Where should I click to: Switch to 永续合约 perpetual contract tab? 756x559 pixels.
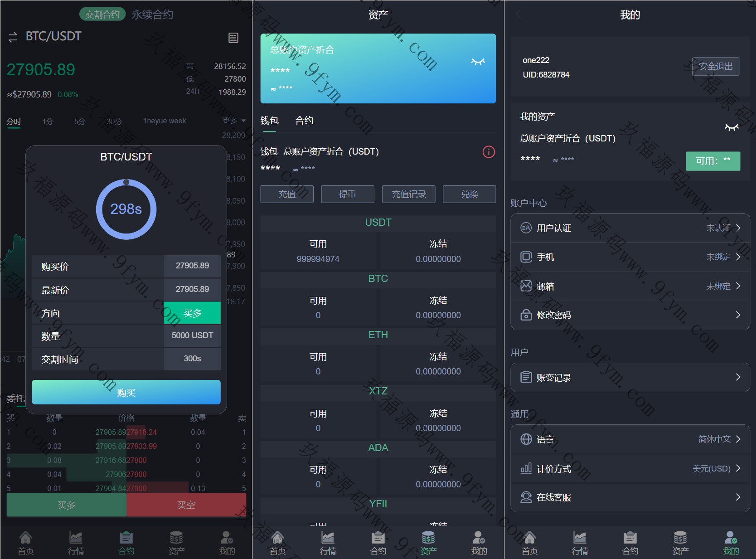tap(152, 15)
